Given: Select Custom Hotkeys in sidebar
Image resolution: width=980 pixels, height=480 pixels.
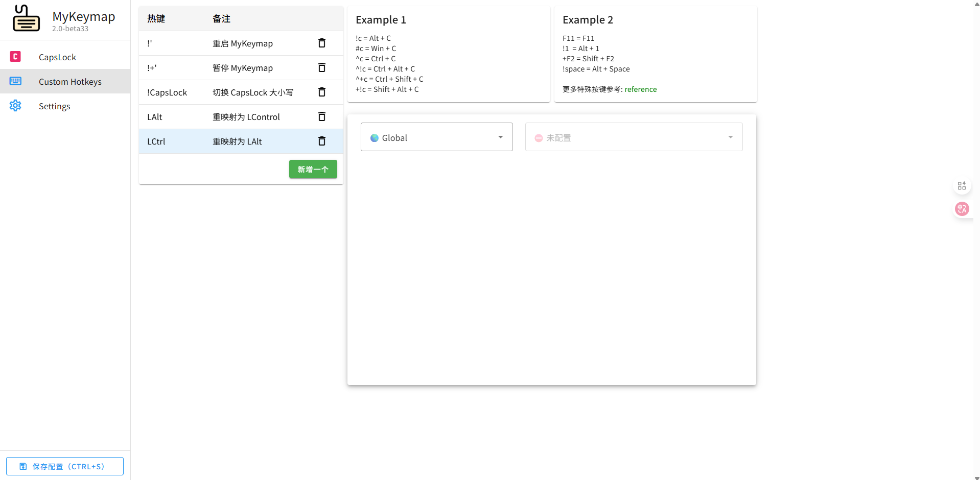Looking at the screenshot, I should pyautogui.click(x=70, y=82).
